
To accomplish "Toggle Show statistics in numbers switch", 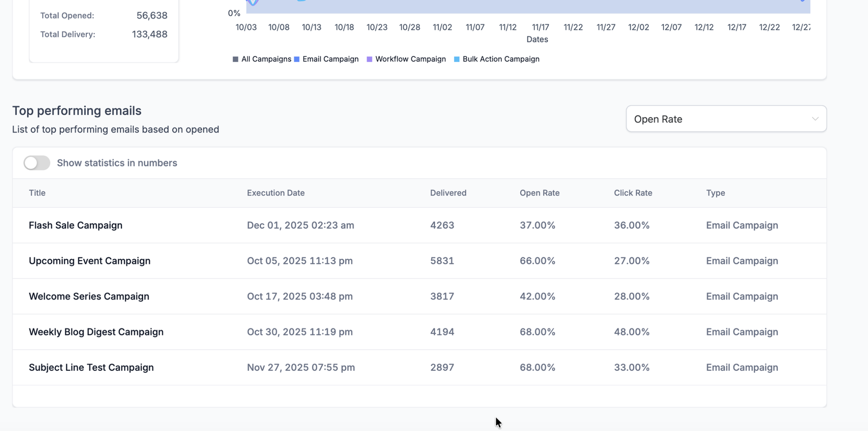I will (x=37, y=163).
